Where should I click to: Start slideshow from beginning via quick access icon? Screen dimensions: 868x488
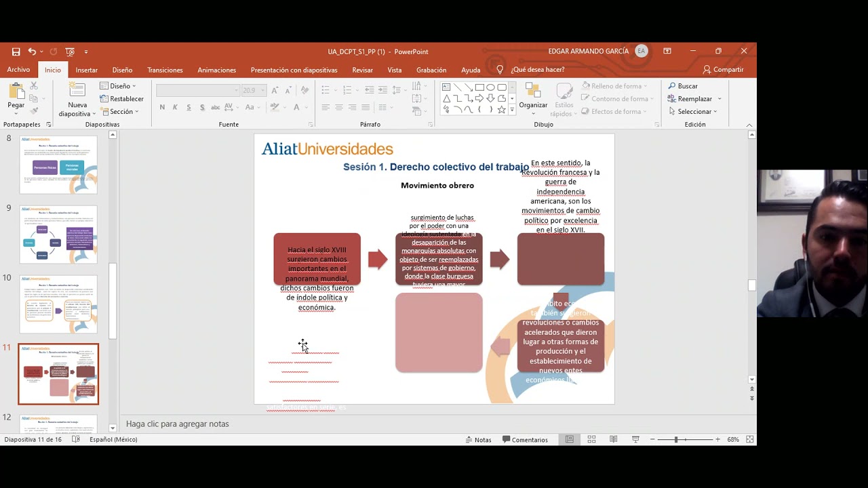click(x=69, y=52)
